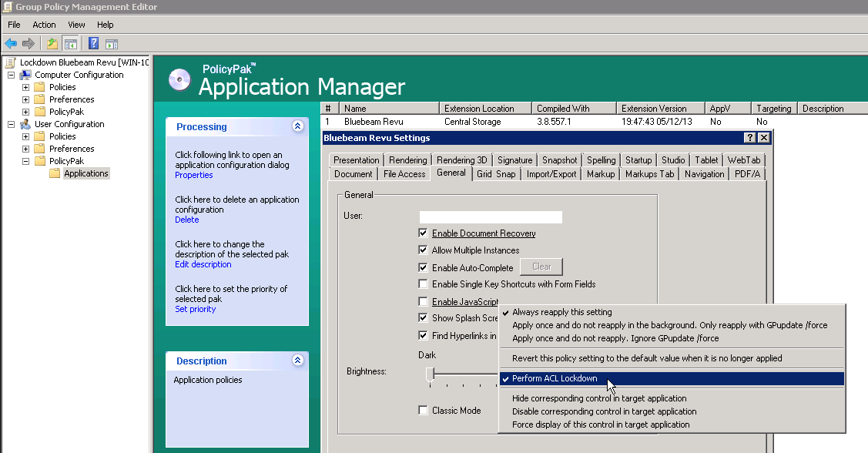Click the User text field
The image size is (868, 453).
pos(491,216)
